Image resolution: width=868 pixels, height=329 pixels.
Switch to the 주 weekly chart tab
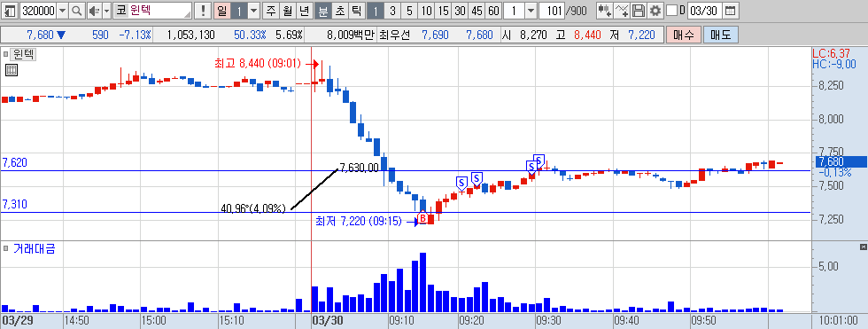pyautogui.click(x=270, y=11)
